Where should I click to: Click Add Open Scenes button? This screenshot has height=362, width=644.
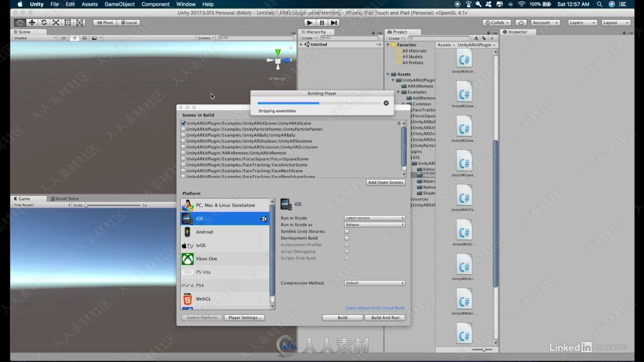[x=385, y=183]
